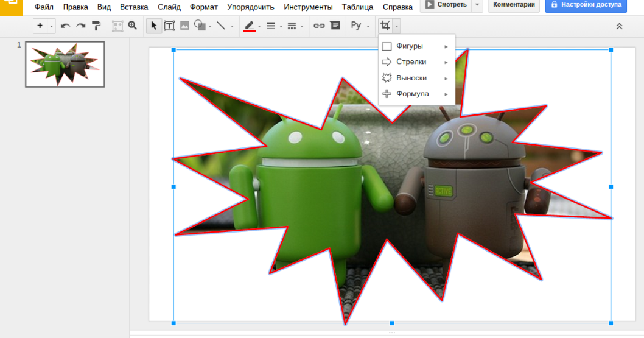Activate the zoom magnifier tool
The width and height of the screenshot is (644, 338).
(x=133, y=26)
